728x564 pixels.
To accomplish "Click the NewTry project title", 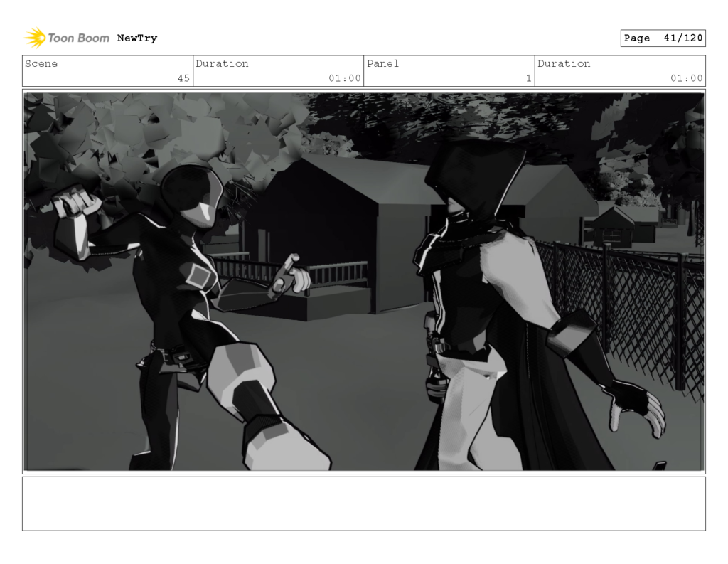I will (136, 38).
